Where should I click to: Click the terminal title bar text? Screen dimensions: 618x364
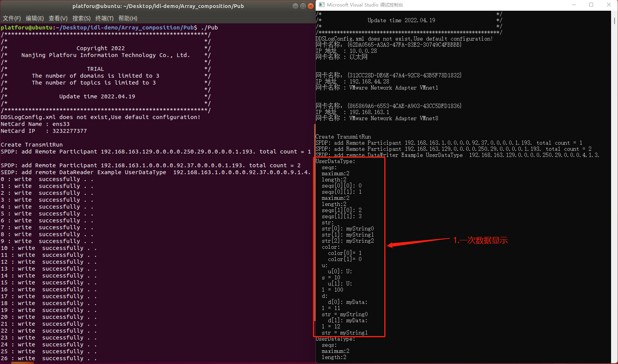(158, 6)
